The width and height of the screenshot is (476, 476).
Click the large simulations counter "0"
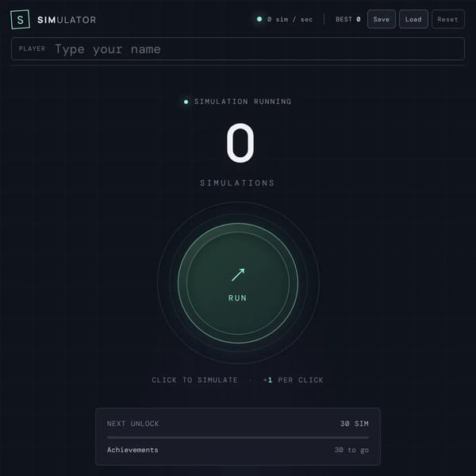240,143
